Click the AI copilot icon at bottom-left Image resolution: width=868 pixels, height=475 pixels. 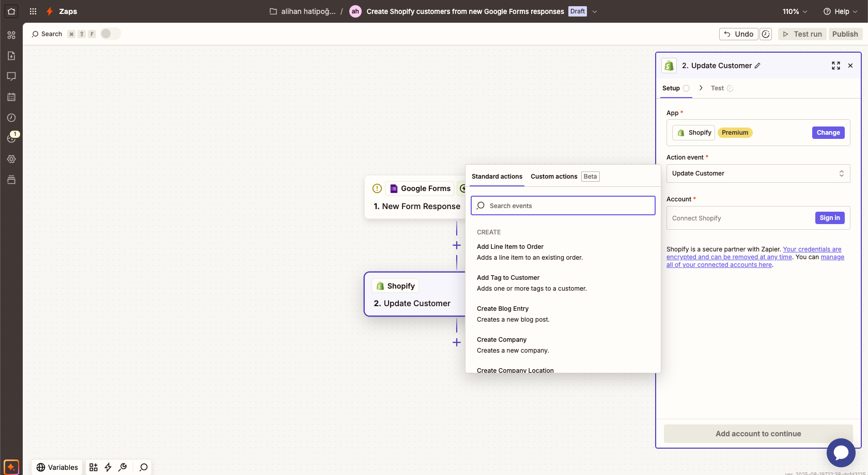[x=11, y=467]
